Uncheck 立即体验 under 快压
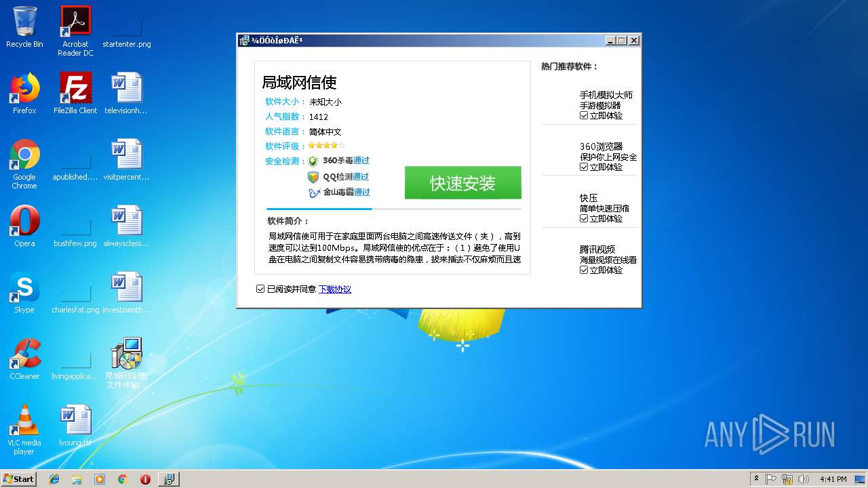The image size is (868, 488). [584, 219]
